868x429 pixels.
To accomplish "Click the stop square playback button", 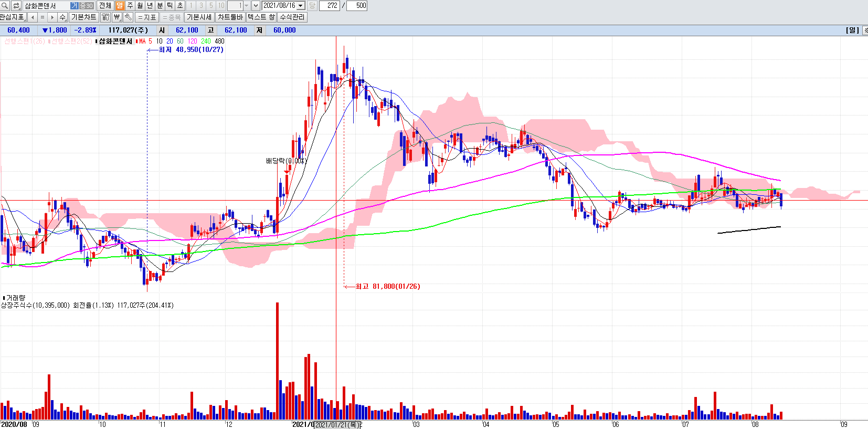I will pyautogui.click(x=43, y=17).
